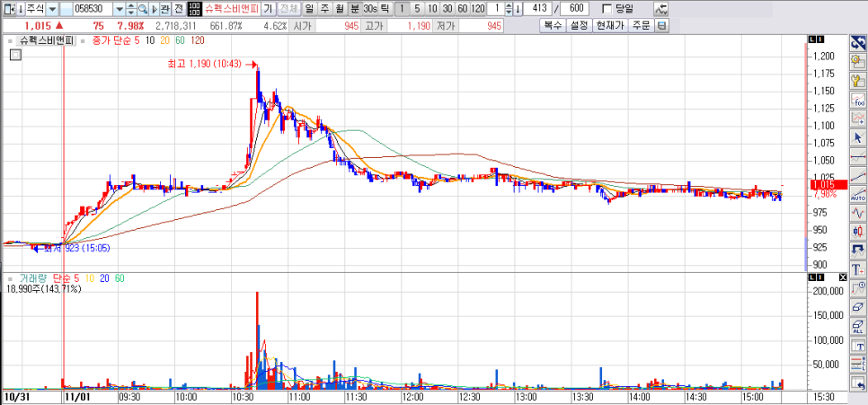Screen dimensions: 868x405
Task: Adjust the interval value 1 spinner
Action: 509,9
